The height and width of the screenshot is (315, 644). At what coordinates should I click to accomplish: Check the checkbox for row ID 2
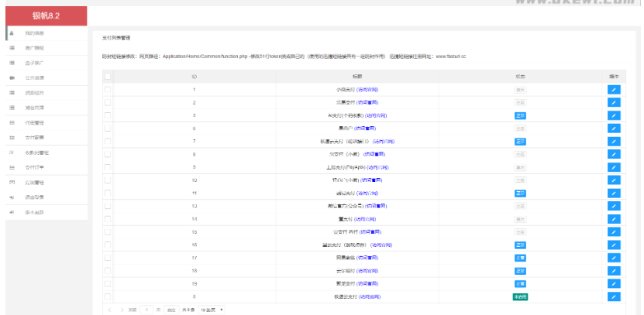tap(108, 102)
